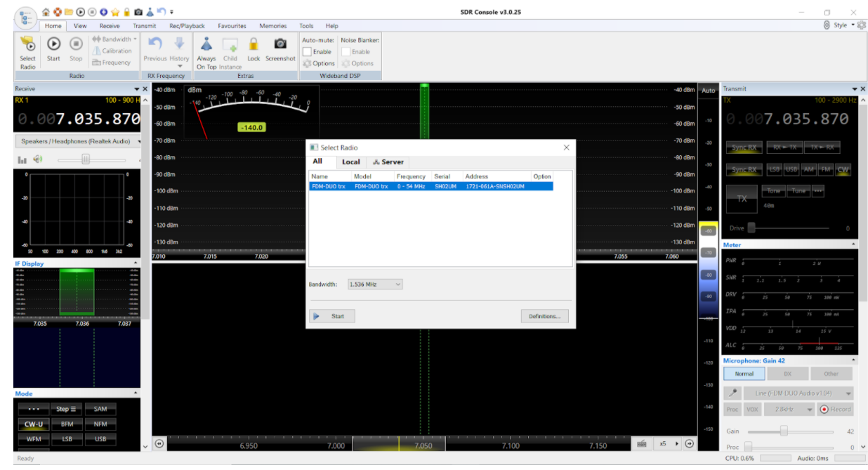Click the Previous frequency arrow icon

[155, 44]
